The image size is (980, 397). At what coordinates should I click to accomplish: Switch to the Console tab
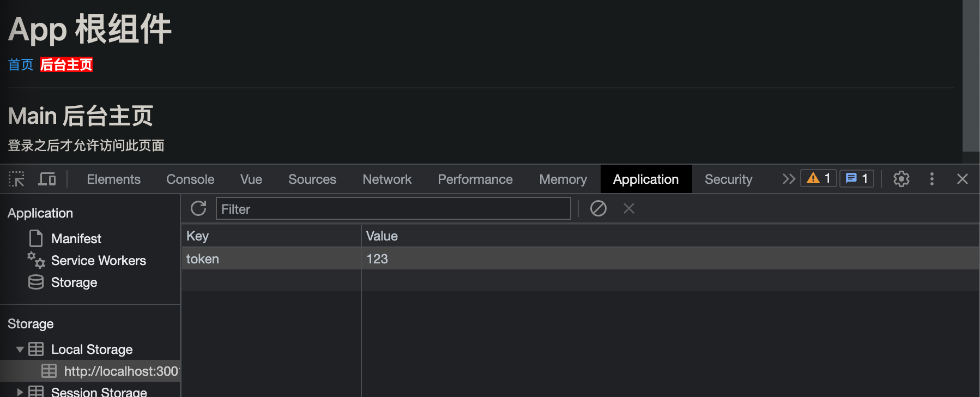(190, 179)
